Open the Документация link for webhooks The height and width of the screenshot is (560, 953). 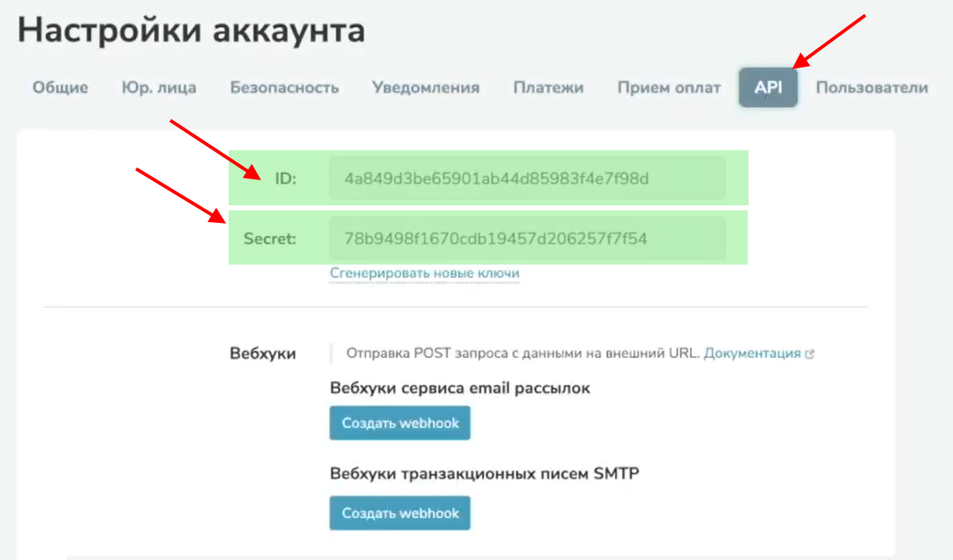coord(752,353)
